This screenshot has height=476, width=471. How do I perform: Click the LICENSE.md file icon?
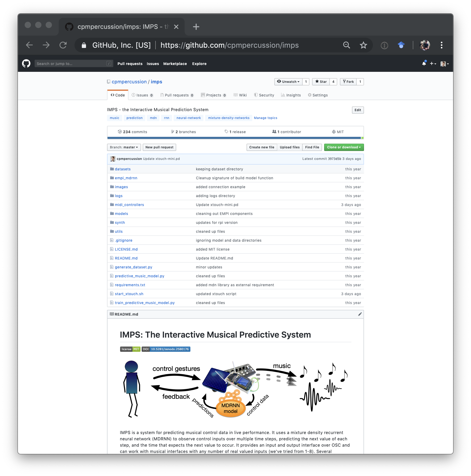(112, 249)
